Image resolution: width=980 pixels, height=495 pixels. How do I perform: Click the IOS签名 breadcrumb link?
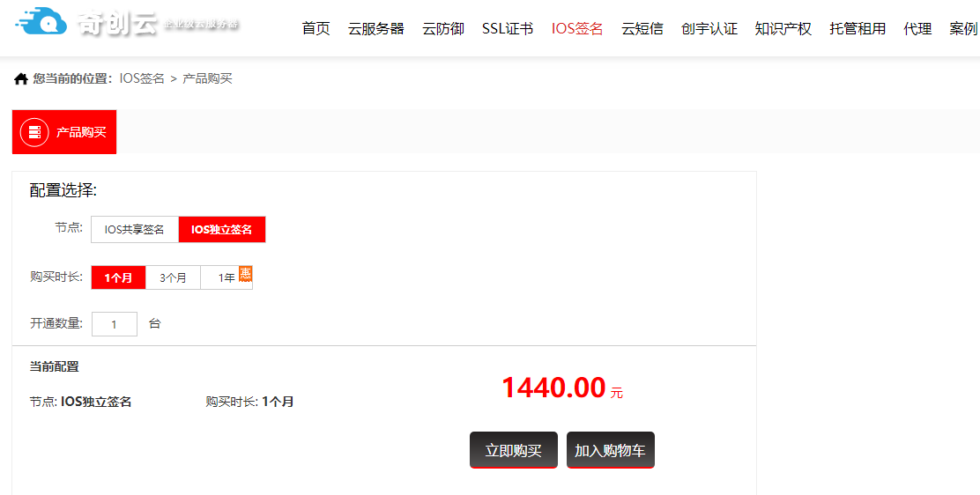click(142, 78)
